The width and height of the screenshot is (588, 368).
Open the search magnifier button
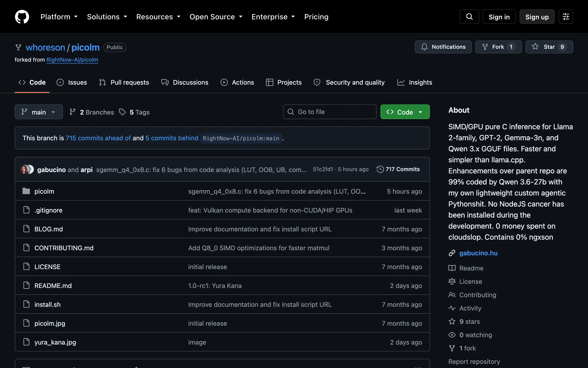469,17
